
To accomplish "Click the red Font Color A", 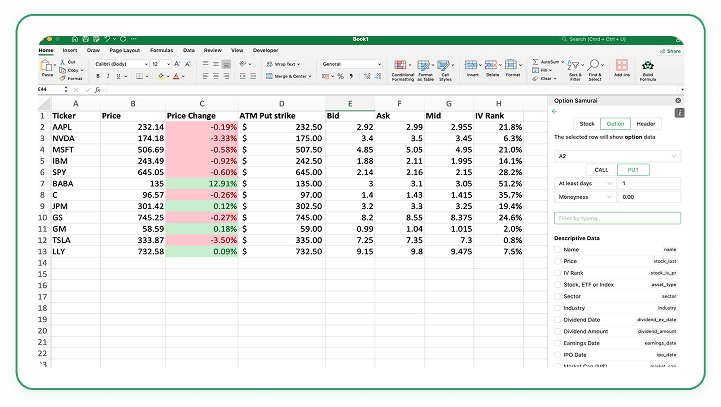I will (x=176, y=76).
